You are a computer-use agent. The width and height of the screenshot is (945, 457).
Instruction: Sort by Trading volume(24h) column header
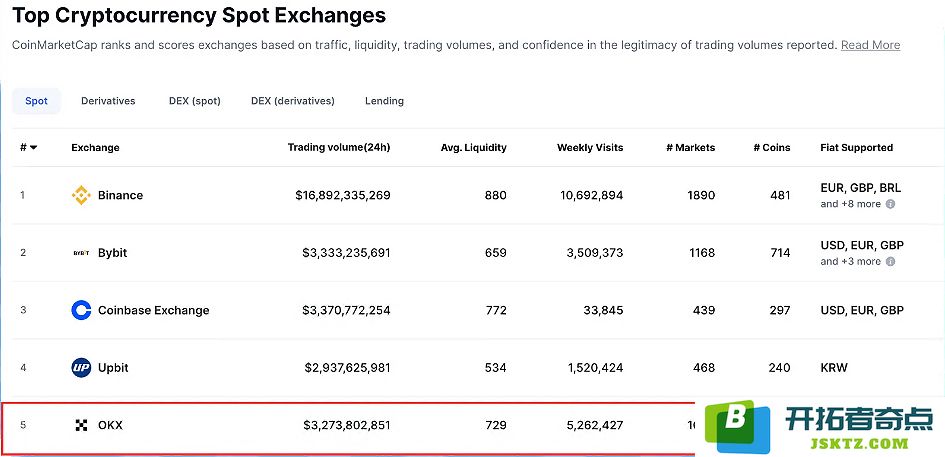(x=339, y=147)
